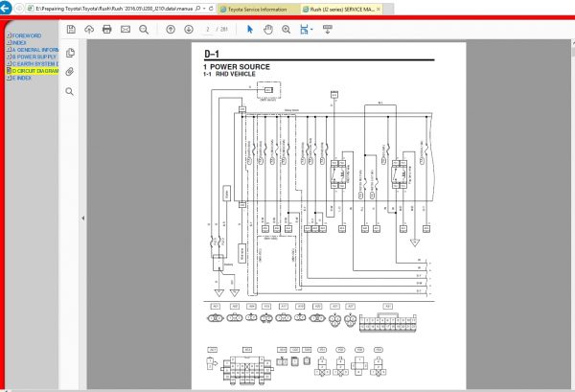Click the address bar file path
Image resolution: width=575 pixels, height=392 pixels.
pyautogui.click(x=114, y=9)
